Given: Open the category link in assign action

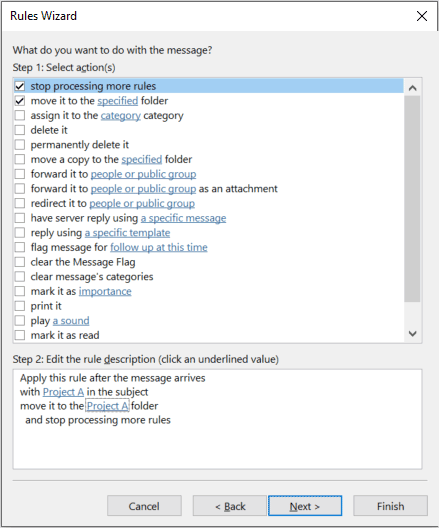Looking at the screenshot, I should 121,116.
